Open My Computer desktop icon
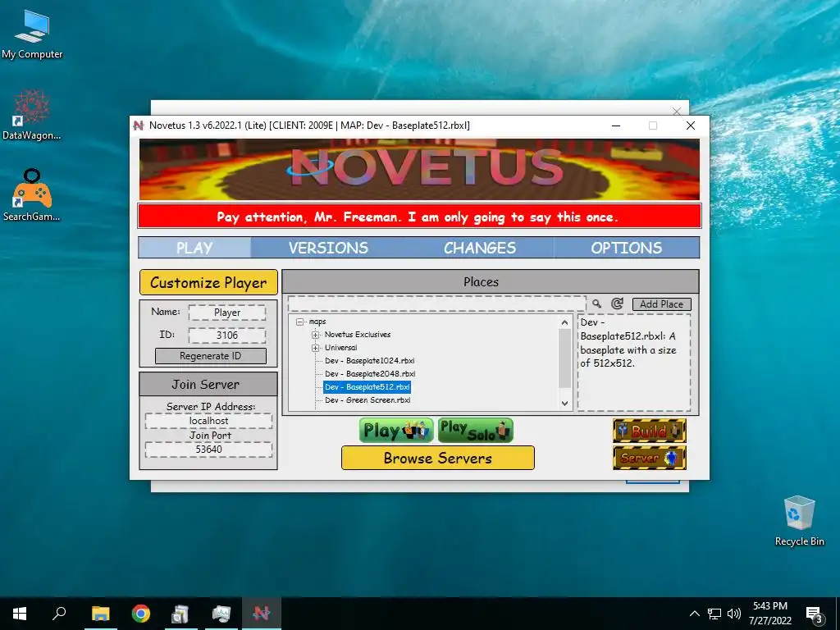 [x=32, y=34]
